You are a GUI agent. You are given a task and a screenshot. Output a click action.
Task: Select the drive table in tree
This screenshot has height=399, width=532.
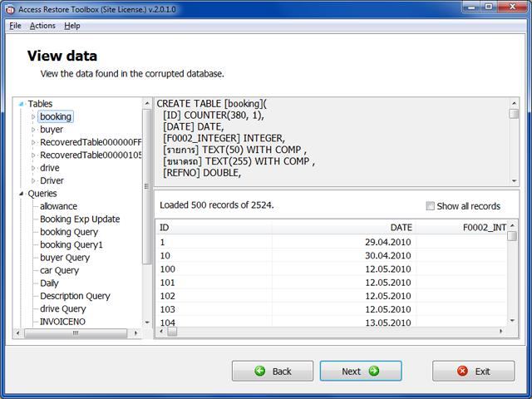coord(50,168)
